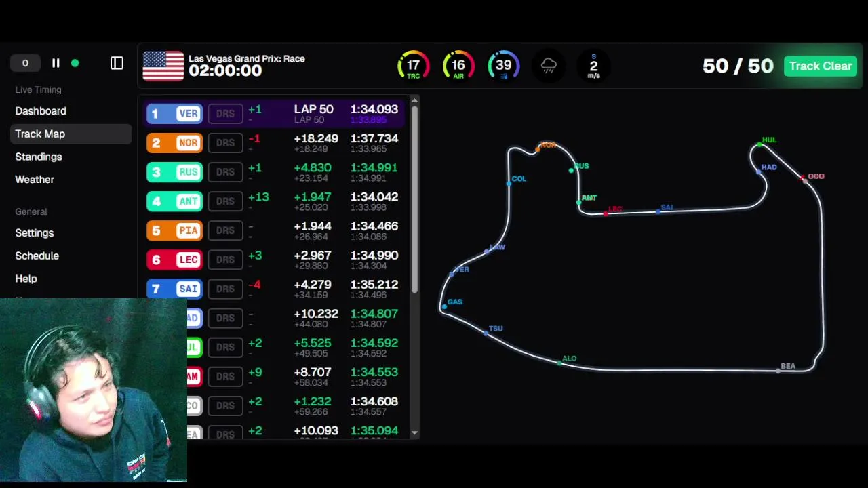
Task: Select the LEC driver tag in position 6
Action: click(174, 260)
